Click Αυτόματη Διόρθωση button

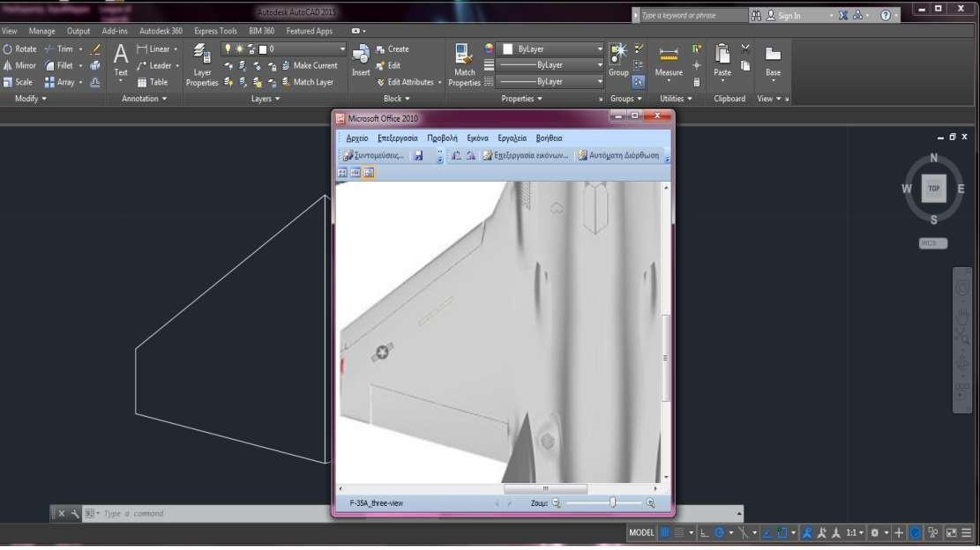pos(618,155)
